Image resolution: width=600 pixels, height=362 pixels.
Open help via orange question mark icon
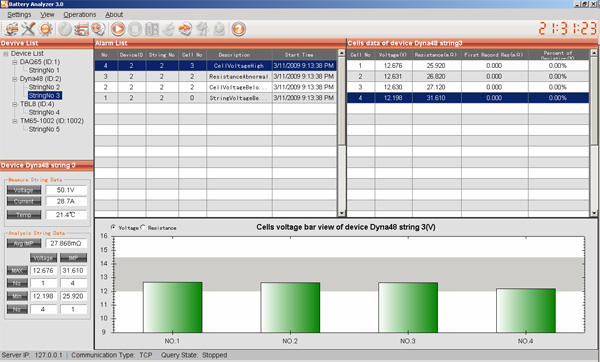click(x=238, y=29)
